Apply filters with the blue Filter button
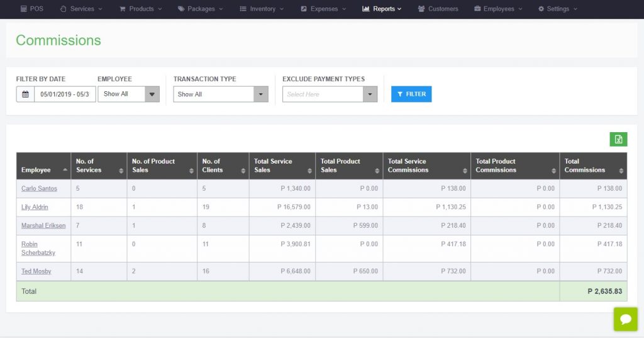This screenshot has height=338, width=644. click(x=411, y=94)
